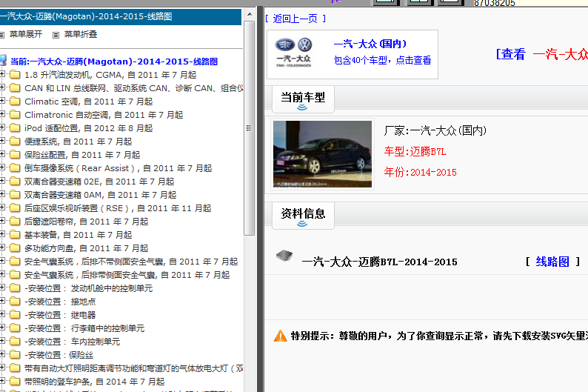Select 多功能方向盘, 自 2011 年 7 月起
588x392 pixels.
86,248
